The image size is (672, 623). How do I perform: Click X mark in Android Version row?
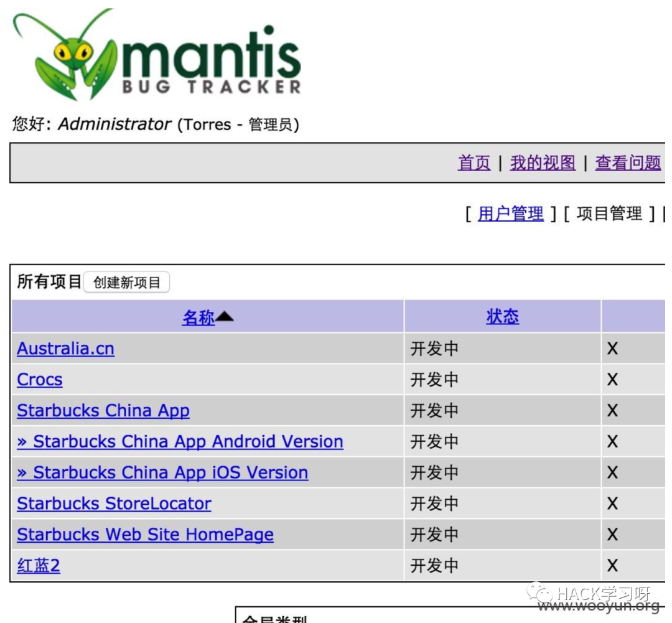coord(612,442)
